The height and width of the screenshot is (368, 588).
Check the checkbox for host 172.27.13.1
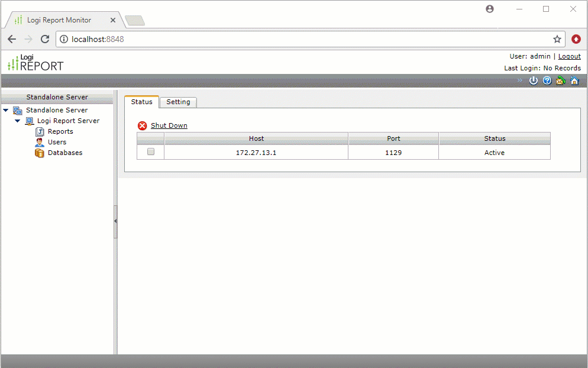tap(150, 152)
